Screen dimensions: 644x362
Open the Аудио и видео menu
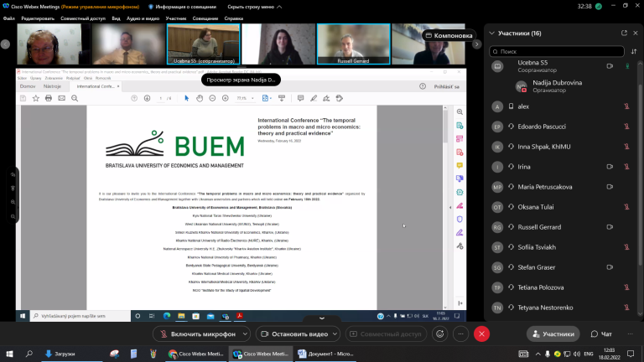[143, 18]
